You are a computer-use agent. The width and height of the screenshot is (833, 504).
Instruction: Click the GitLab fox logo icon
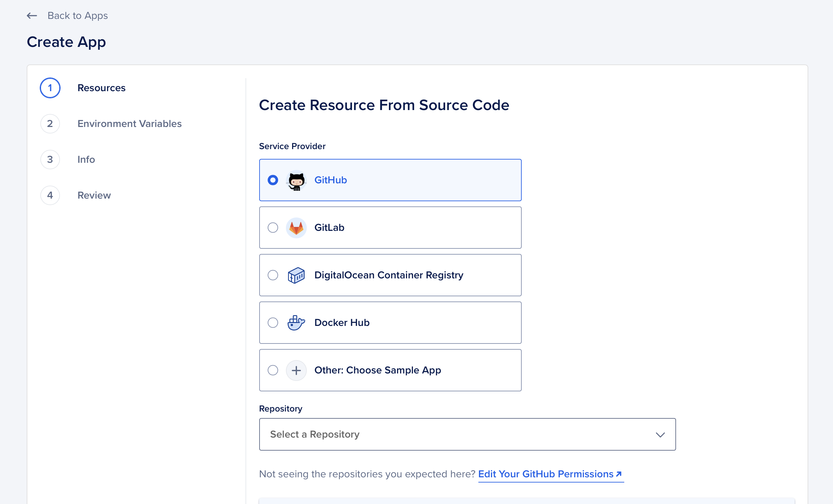click(x=296, y=228)
